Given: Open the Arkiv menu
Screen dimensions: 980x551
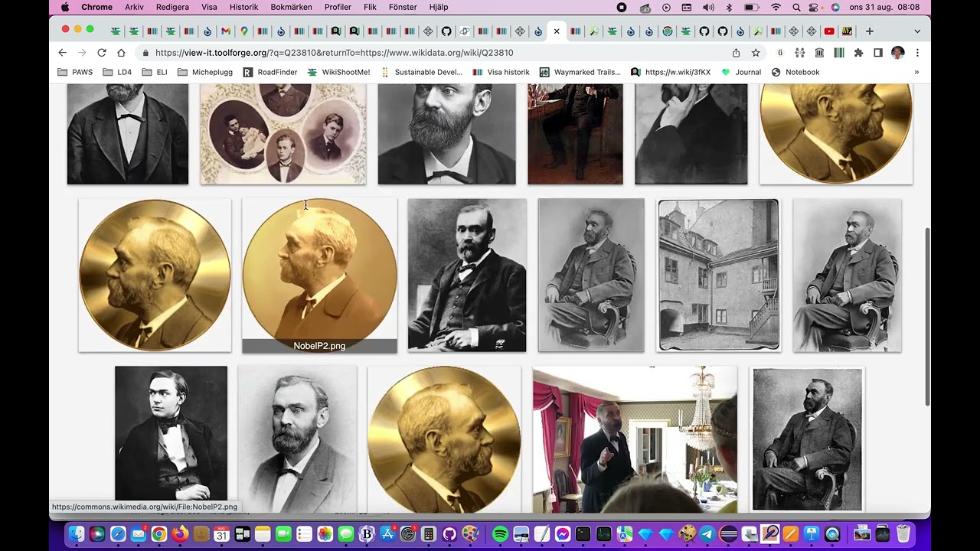Looking at the screenshot, I should 134,7.
